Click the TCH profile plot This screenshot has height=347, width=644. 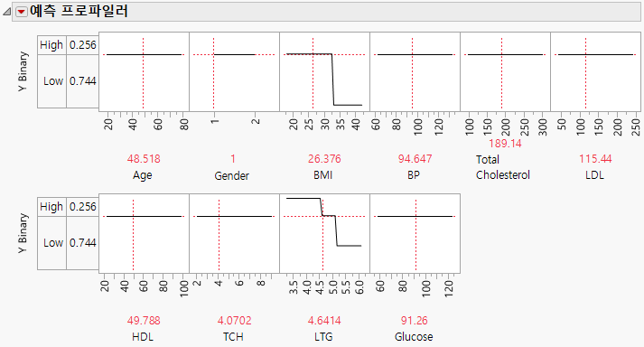pyautogui.click(x=234, y=233)
